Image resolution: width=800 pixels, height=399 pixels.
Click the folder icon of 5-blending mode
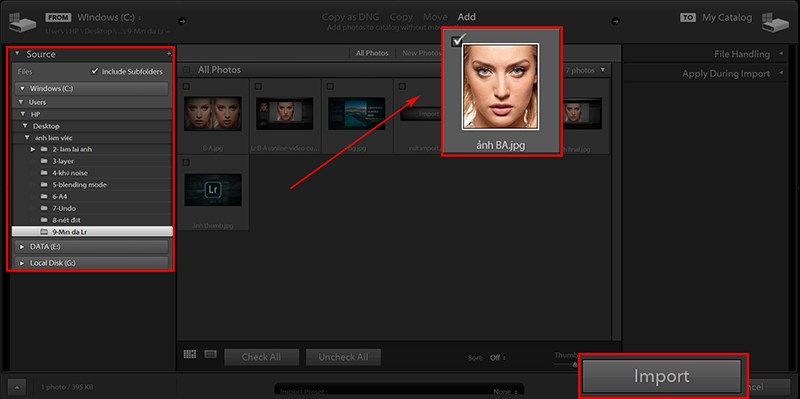tap(44, 185)
